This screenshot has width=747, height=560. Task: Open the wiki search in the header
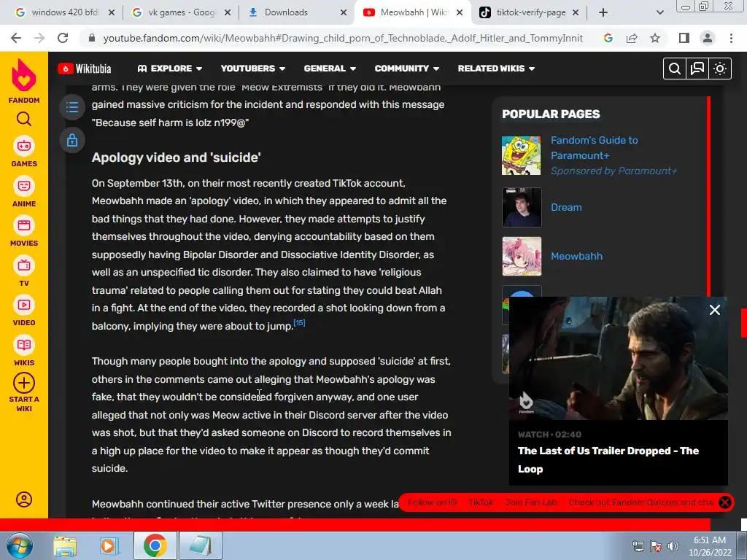point(675,69)
